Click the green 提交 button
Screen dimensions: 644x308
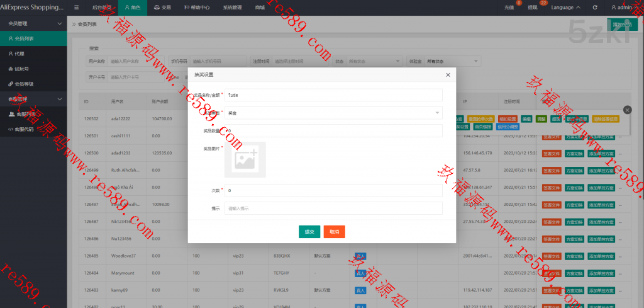[x=309, y=232]
